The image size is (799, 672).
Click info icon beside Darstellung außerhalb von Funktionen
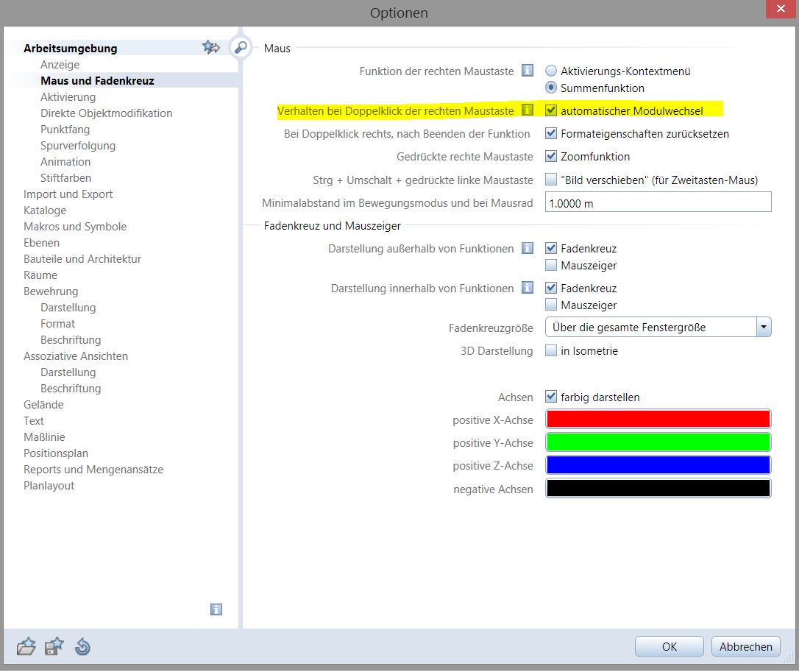[527, 249]
